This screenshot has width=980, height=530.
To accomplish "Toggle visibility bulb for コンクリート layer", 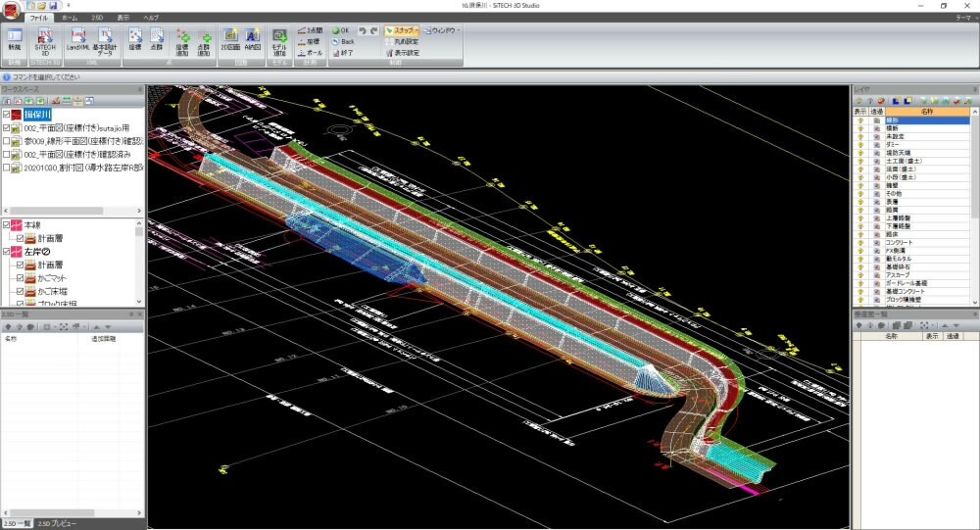I will point(860,242).
